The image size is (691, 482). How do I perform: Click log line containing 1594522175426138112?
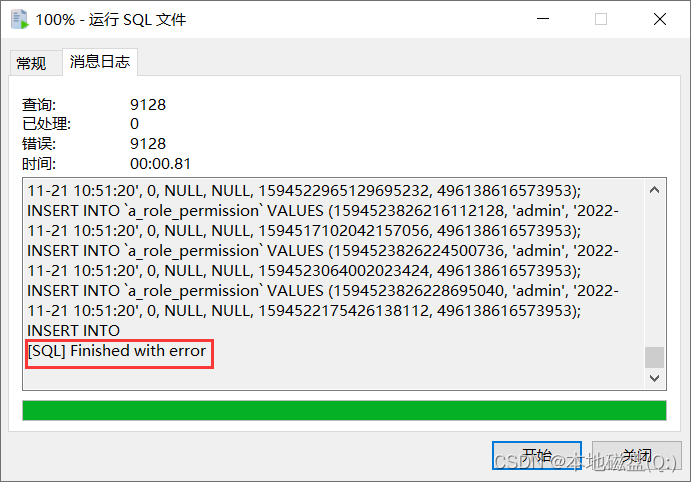(x=304, y=311)
